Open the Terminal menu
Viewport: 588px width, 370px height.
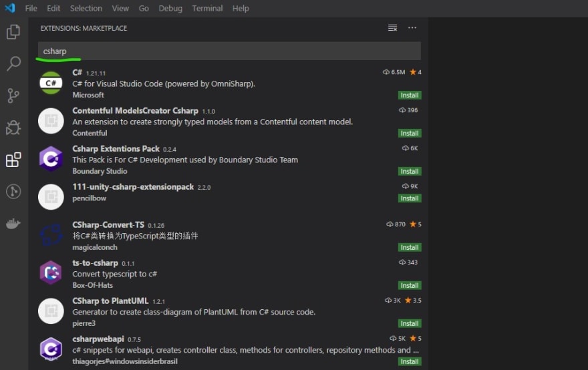tap(207, 8)
